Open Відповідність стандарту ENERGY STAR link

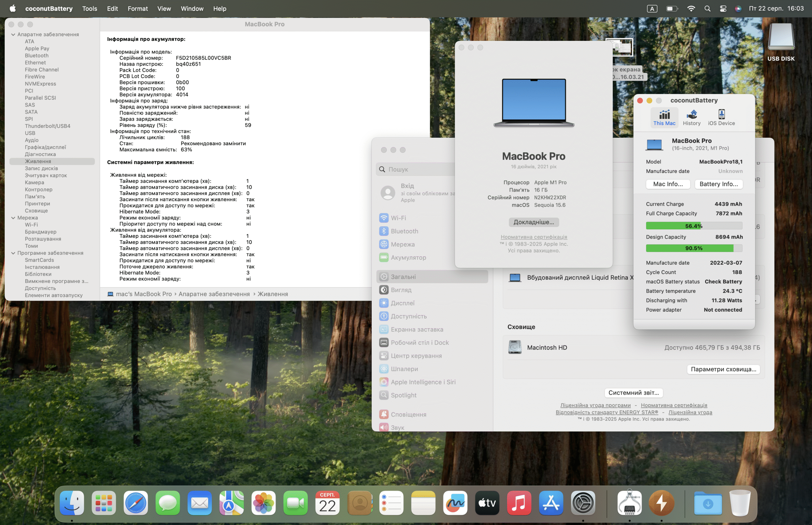(x=606, y=412)
